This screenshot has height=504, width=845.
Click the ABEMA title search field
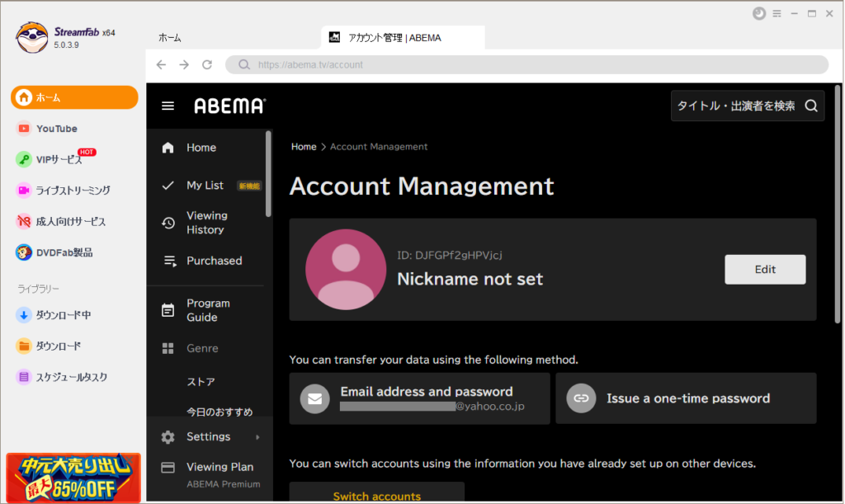pos(748,106)
